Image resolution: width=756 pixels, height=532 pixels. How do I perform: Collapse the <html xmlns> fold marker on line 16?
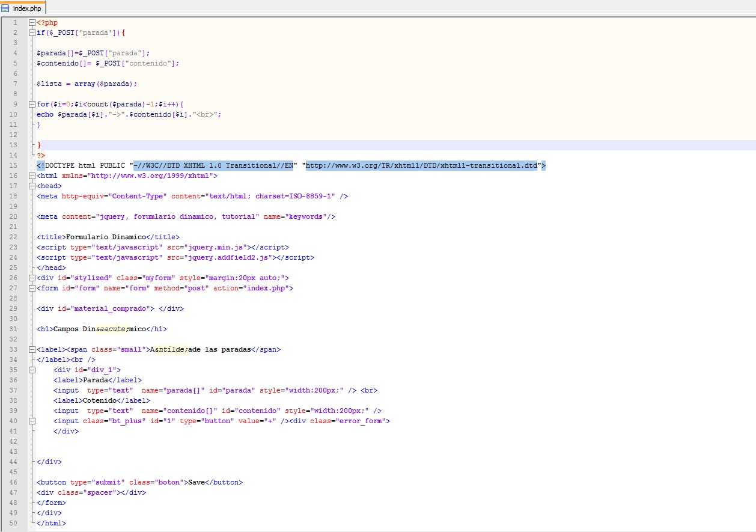pyautogui.click(x=32, y=176)
